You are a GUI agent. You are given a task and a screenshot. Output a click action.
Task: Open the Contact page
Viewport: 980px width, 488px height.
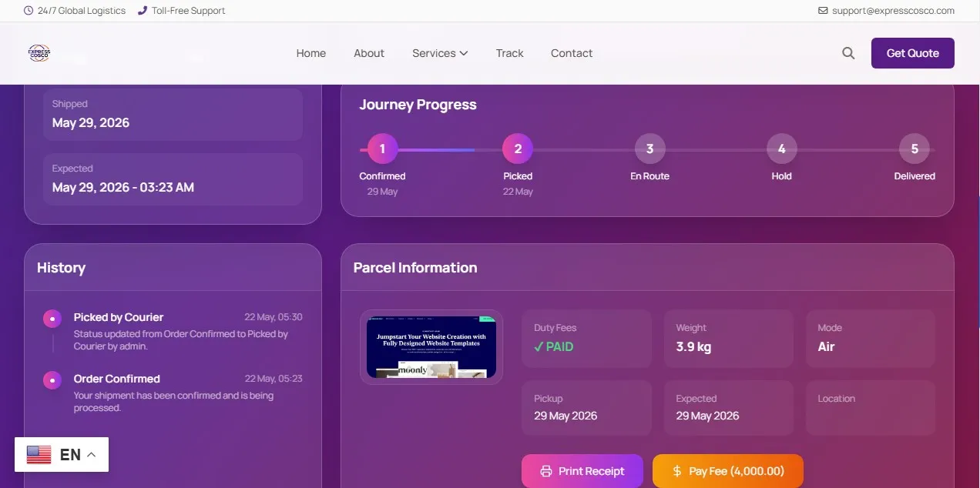[572, 53]
